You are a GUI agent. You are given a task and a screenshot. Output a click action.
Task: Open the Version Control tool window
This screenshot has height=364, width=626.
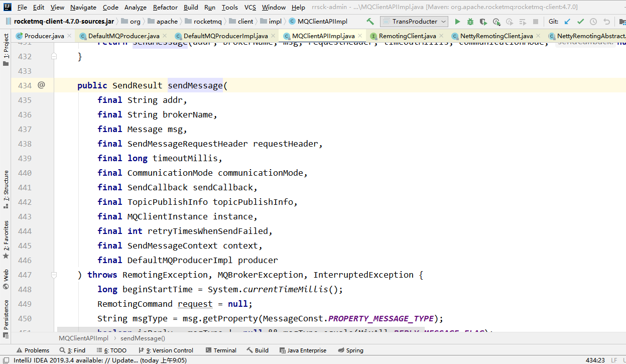165,350
